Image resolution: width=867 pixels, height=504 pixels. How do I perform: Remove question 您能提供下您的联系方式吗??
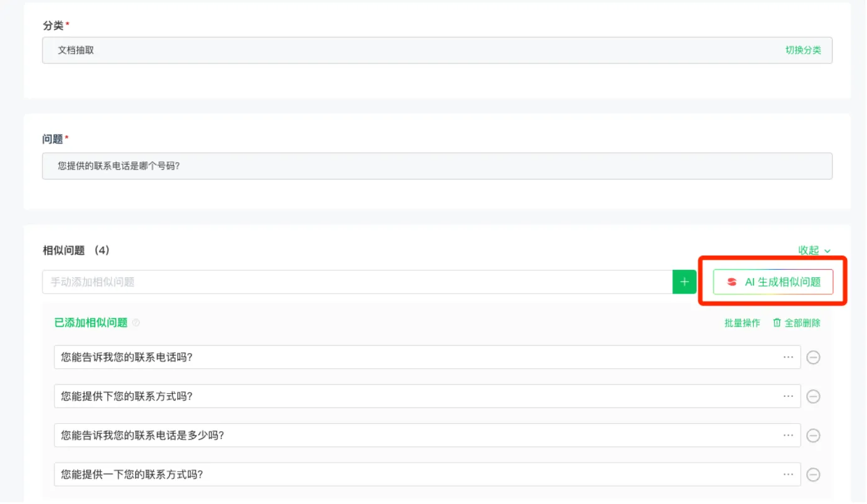(813, 396)
